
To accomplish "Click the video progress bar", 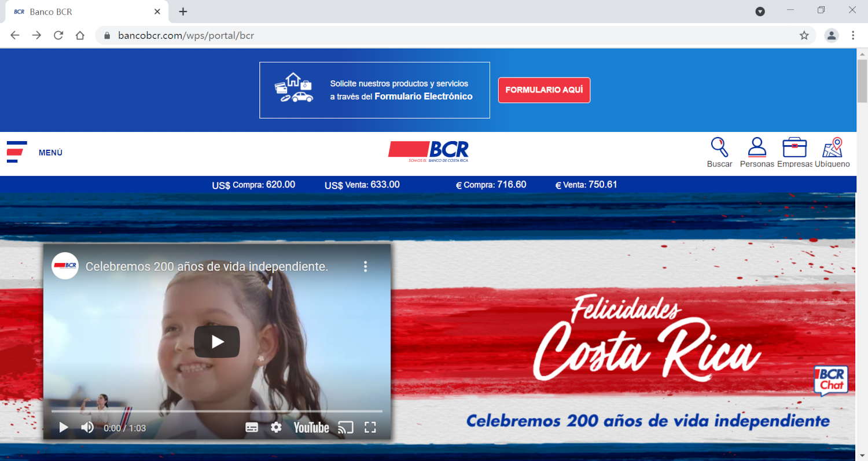I will 217,411.
